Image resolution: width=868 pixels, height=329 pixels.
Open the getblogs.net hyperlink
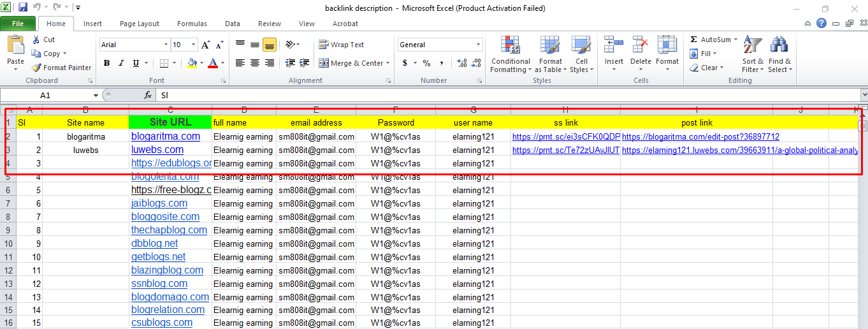[x=159, y=257]
